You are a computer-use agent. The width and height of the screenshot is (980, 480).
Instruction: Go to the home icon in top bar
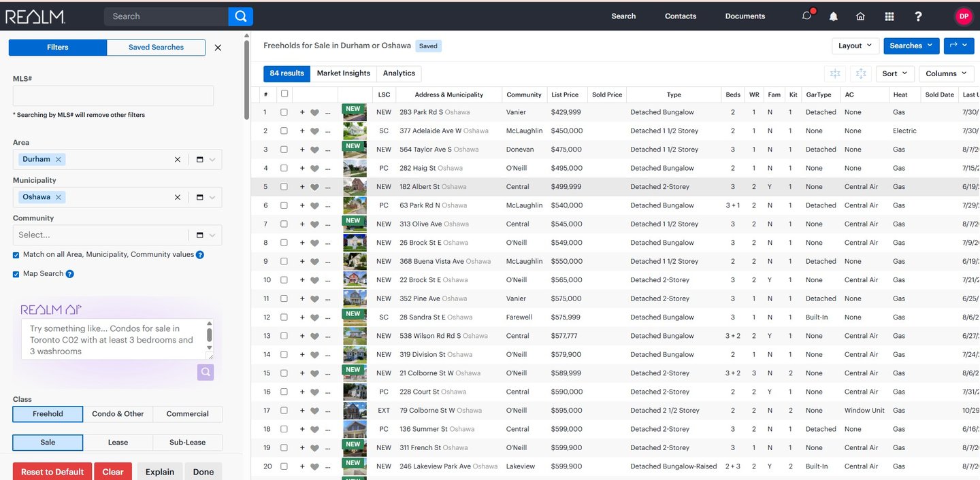coord(861,16)
